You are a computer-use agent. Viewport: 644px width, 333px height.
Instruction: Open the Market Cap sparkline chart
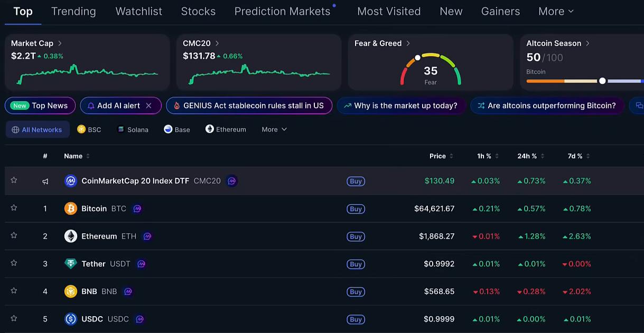point(87,74)
